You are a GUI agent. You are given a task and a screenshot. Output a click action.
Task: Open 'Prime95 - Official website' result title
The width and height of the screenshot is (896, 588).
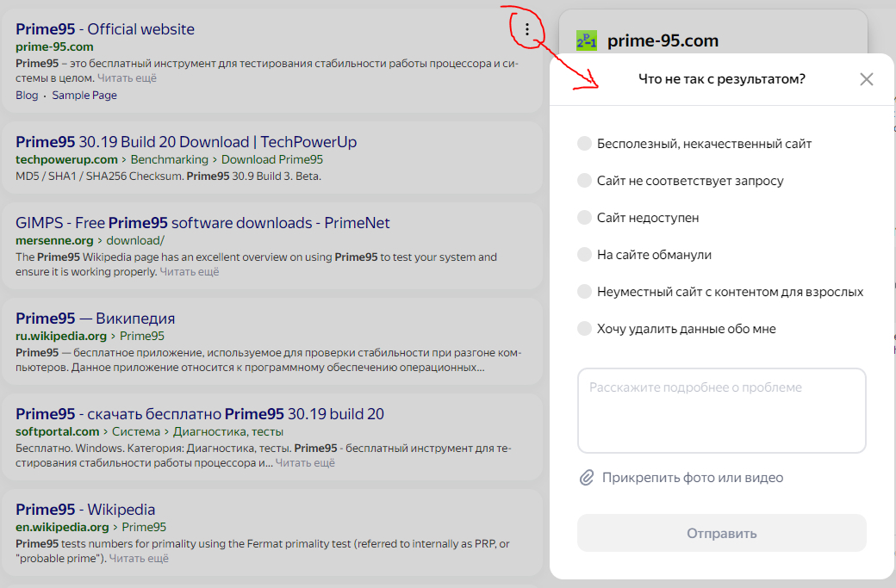[x=105, y=29]
